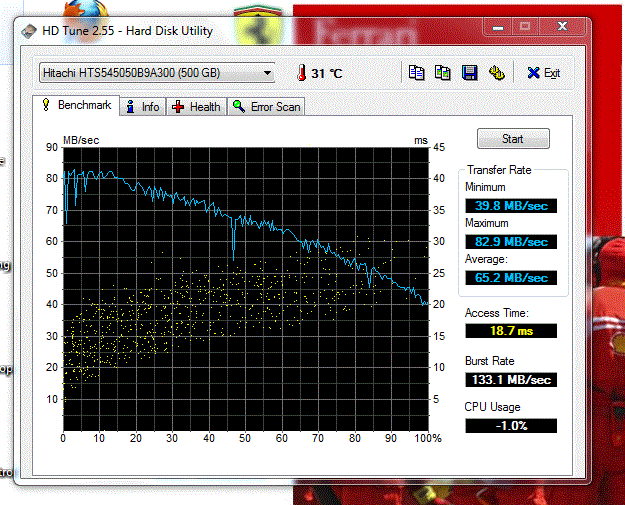Click the benchmark graph area
Image resolution: width=625 pixels, height=505 pixels.
(x=246, y=289)
